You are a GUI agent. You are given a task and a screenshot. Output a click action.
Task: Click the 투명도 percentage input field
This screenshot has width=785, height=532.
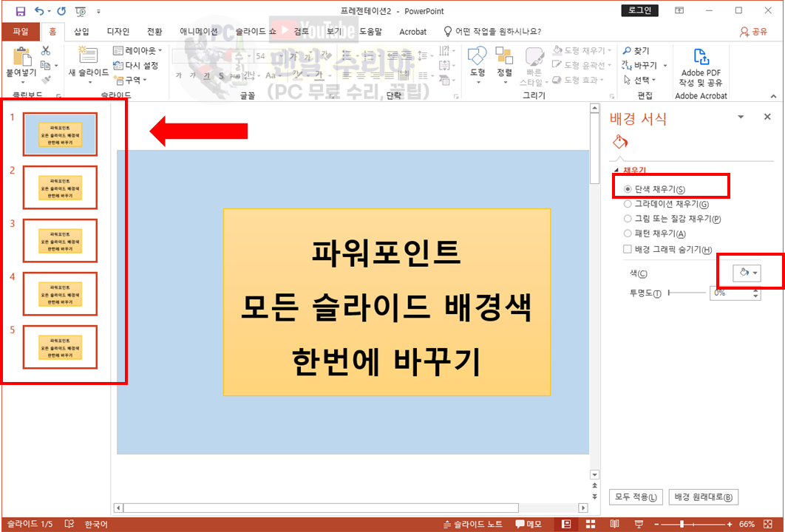click(x=731, y=293)
